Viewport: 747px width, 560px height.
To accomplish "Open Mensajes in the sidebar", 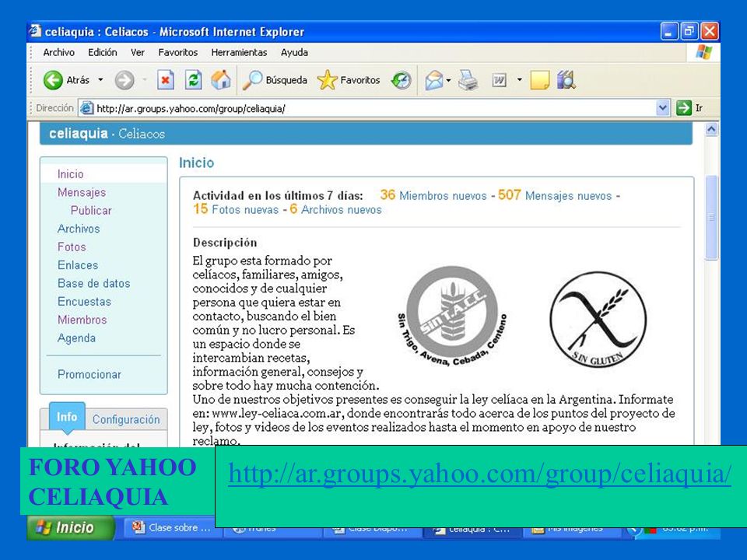I will [x=82, y=192].
